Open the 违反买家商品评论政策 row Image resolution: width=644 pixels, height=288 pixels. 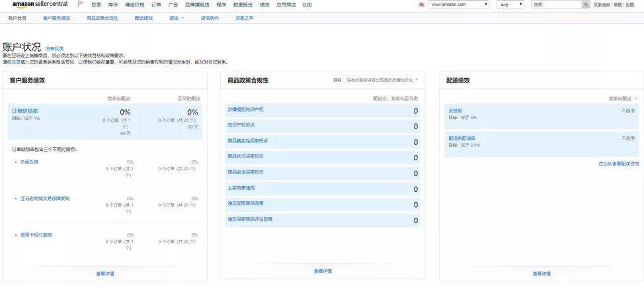coord(323,220)
